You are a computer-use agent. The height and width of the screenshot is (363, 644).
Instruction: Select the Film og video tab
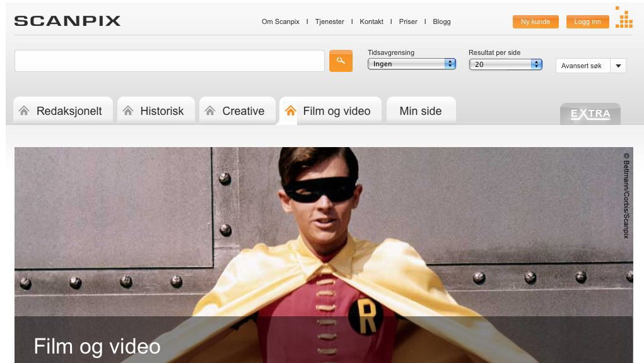tap(331, 110)
